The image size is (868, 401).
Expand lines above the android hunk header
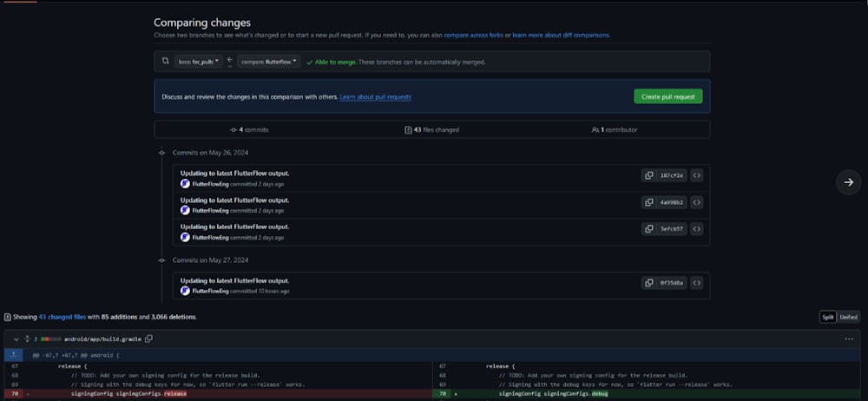tap(14, 354)
